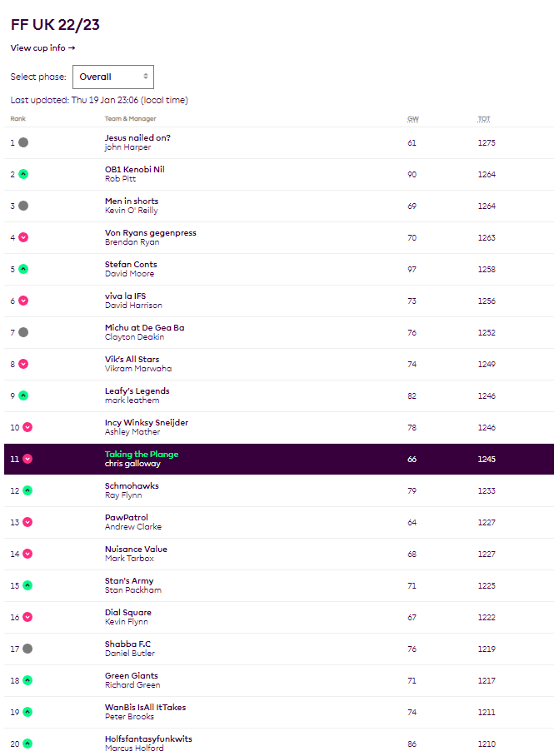Click green up-arrow icon beside OB1 Kenobi Nil
Screen dimensions: 559x756
pos(23,174)
